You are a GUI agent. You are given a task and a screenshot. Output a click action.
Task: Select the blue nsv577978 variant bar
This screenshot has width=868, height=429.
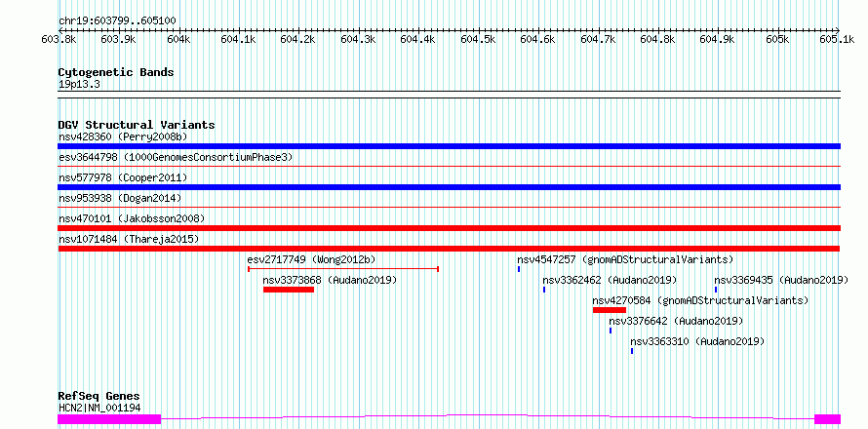tap(449, 187)
